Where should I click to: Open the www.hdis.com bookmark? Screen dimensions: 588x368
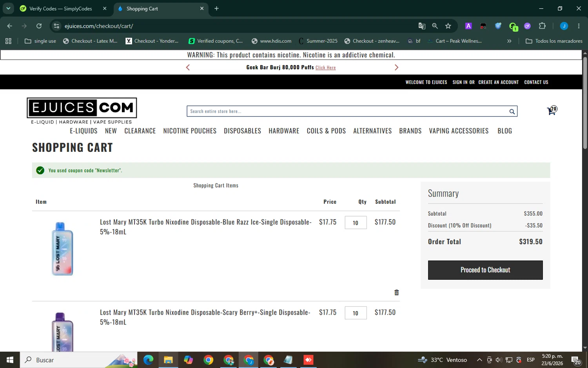pyautogui.click(x=272, y=41)
